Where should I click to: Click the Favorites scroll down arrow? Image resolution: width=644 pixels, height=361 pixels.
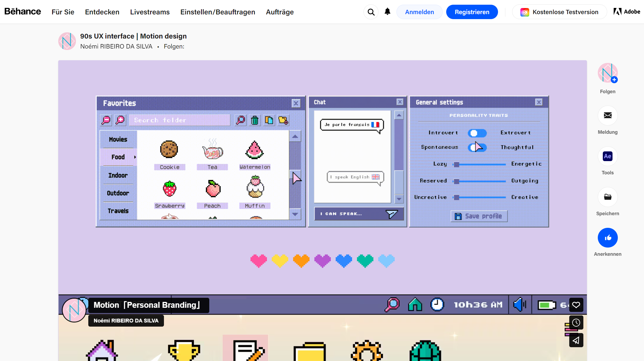(295, 214)
